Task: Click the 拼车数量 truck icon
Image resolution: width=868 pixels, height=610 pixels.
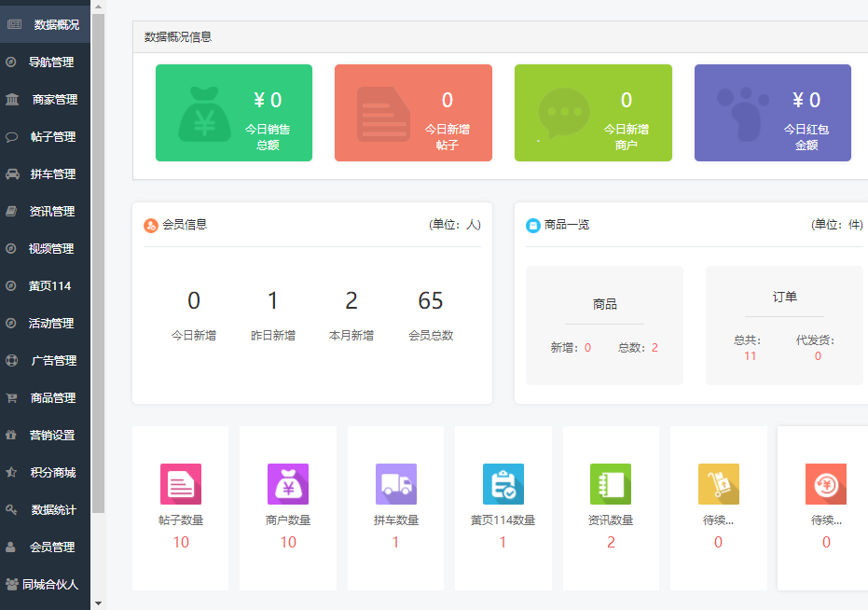Action: 396,484
